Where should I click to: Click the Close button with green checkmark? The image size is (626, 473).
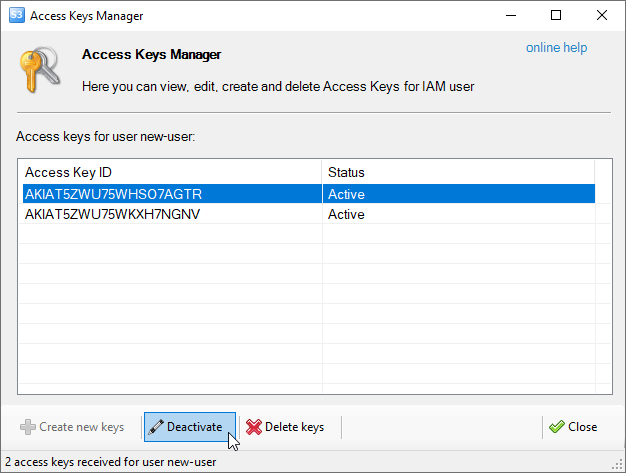(573, 427)
